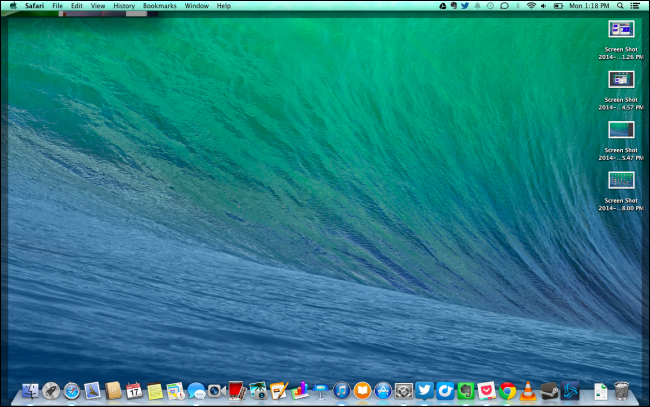Screen dimensions: 650x407
Task: Open the Safari application menu
Action: pyautogui.click(x=34, y=6)
